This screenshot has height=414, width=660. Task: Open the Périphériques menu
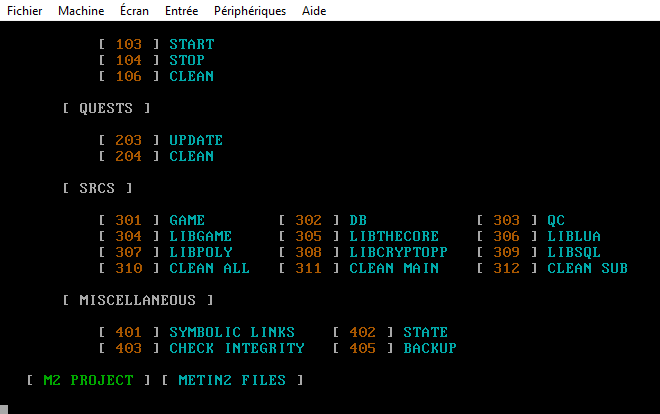tap(250, 11)
